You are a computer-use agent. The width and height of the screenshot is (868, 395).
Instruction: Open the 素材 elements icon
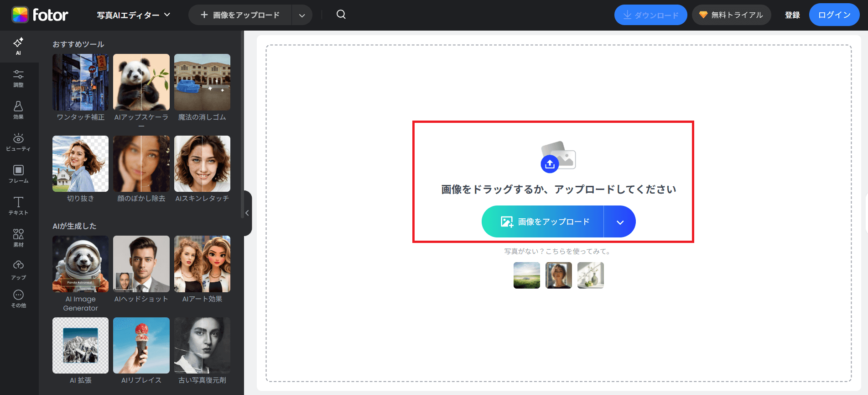coord(18,238)
